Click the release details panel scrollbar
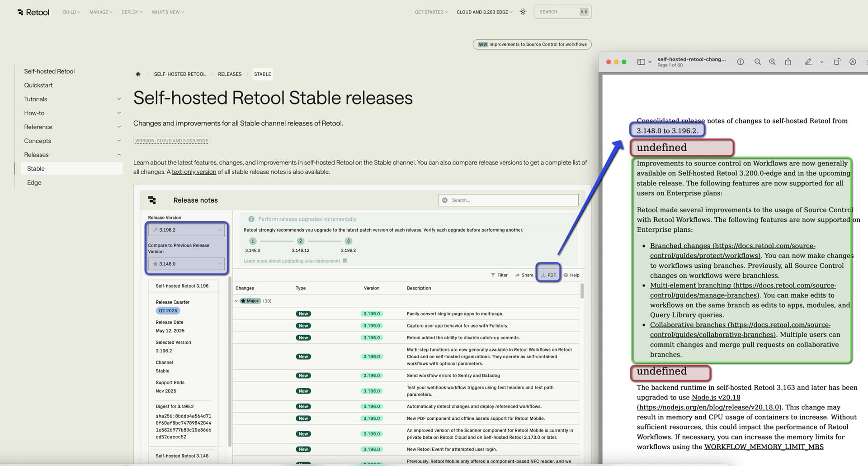The height and width of the screenshot is (466, 868). (230, 361)
